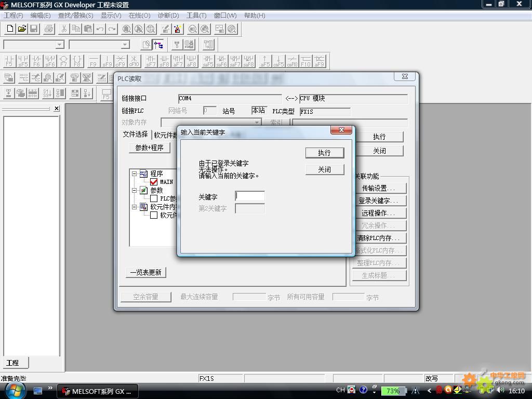Collapse the 参数 tree node

coord(135,190)
